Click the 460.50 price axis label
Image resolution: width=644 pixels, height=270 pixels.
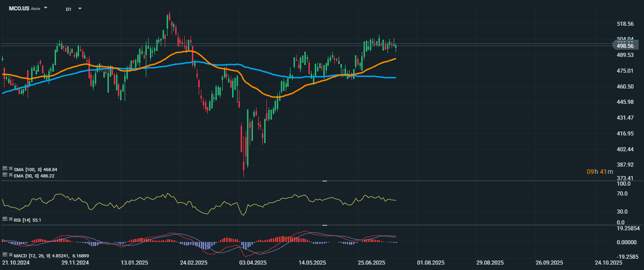coord(625,87)
